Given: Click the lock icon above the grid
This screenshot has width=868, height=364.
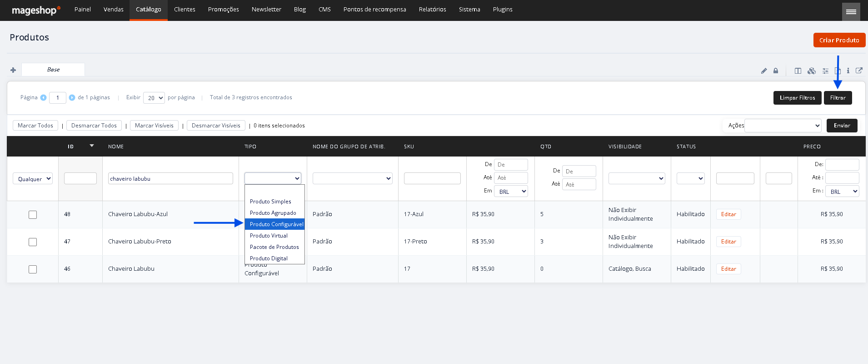Looking at the screenshot, I should 776,71.
